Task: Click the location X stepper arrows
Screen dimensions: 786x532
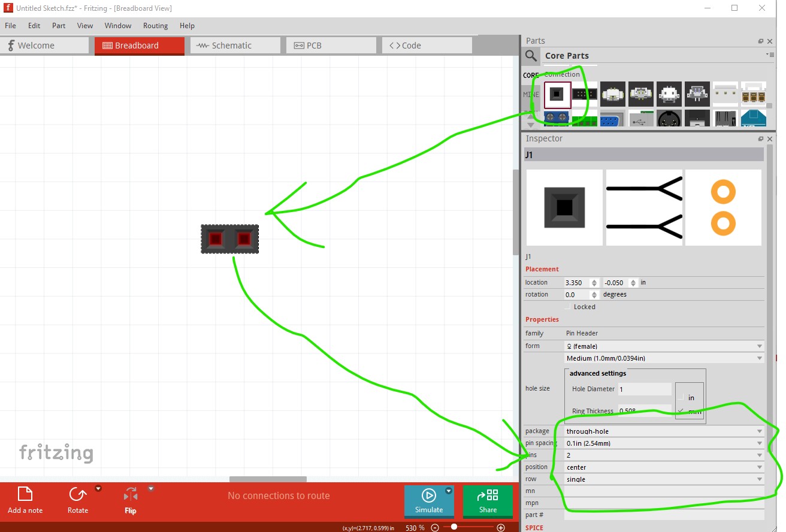Action: (594, 283)
